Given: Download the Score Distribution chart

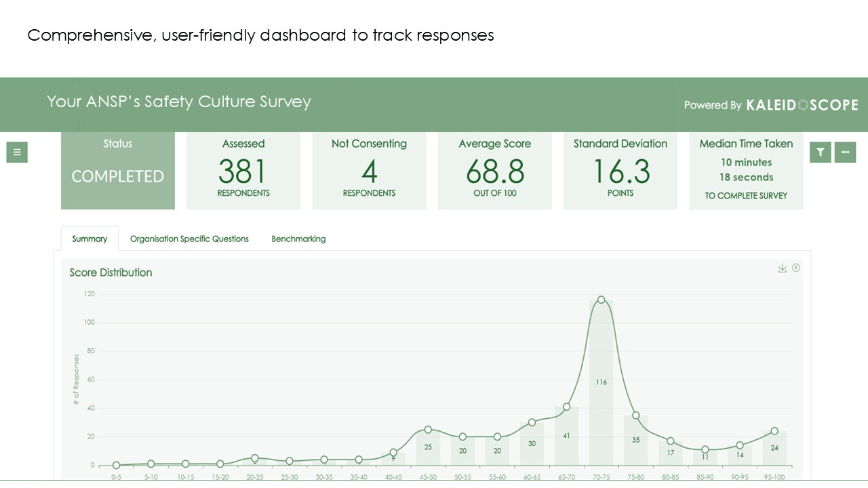Looking at the screenshot, I should 782,268.
